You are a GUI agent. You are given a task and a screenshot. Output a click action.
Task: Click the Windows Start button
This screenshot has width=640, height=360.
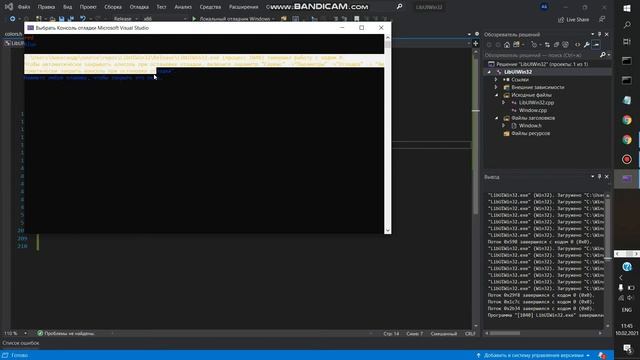(x=627, y=8)
